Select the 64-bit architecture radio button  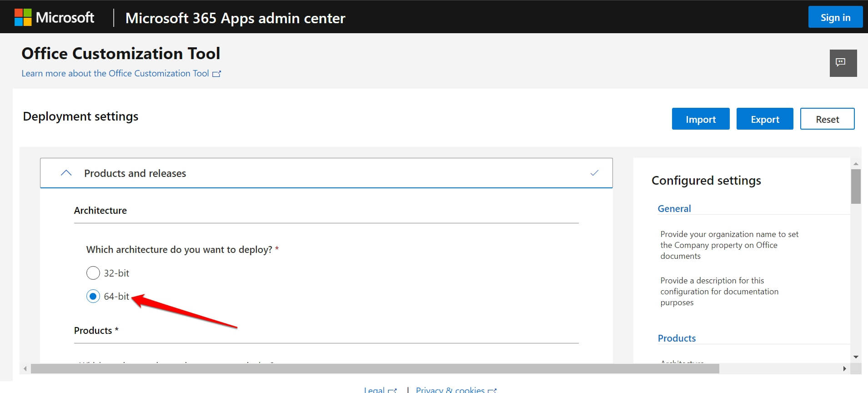point(93,297)
